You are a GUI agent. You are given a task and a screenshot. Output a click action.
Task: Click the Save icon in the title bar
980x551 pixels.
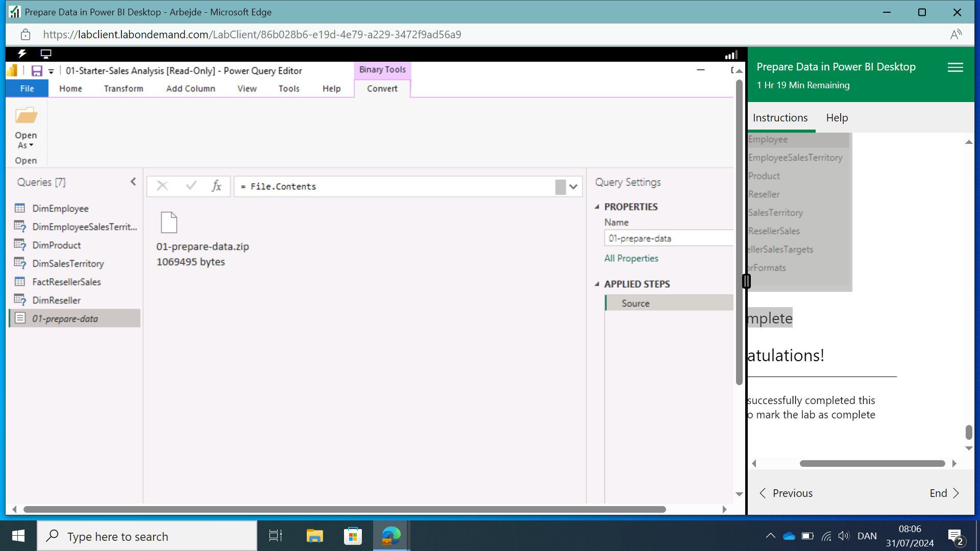37,71
